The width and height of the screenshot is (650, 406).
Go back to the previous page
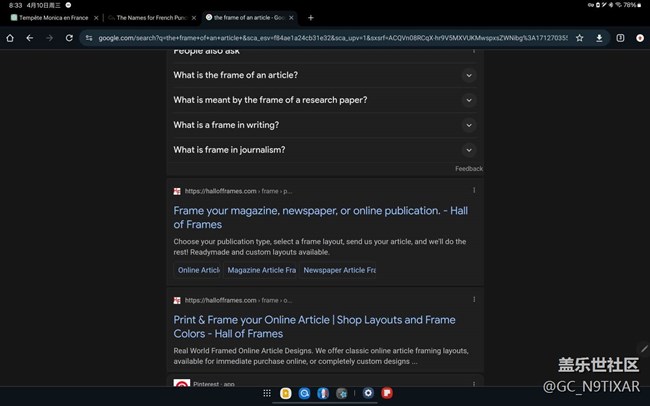click(x=30, y=38)
